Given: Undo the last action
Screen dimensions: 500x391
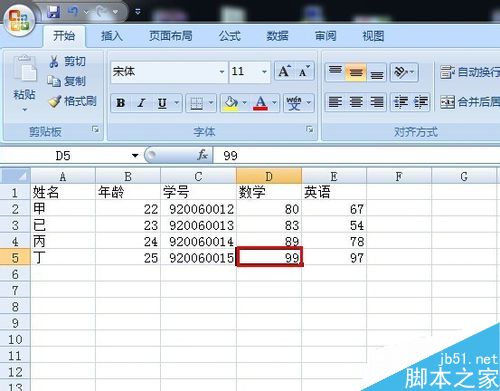Looking at the screenshot, I should pos(73,12).
